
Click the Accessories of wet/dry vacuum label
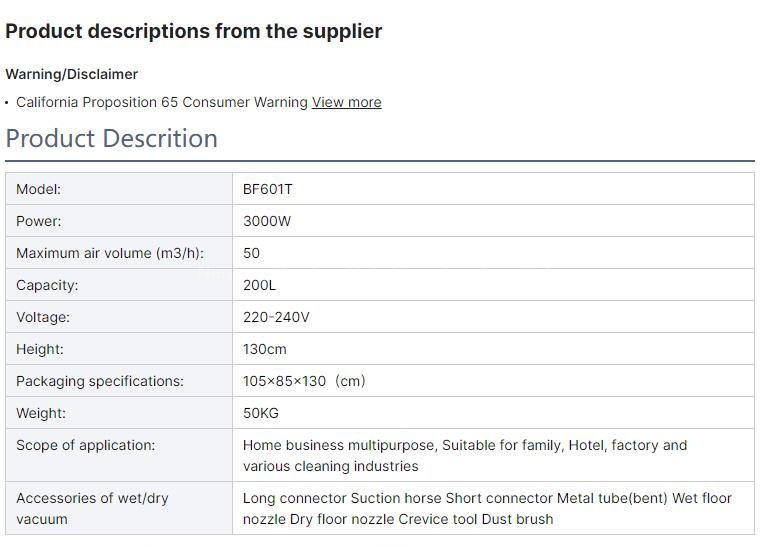point(92,508)
